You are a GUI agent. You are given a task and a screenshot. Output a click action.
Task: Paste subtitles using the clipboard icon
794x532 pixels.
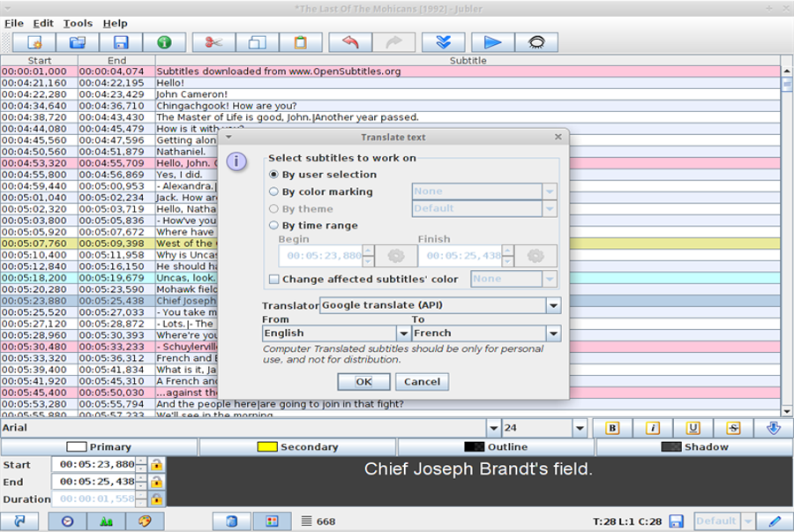tap(300, 42)
